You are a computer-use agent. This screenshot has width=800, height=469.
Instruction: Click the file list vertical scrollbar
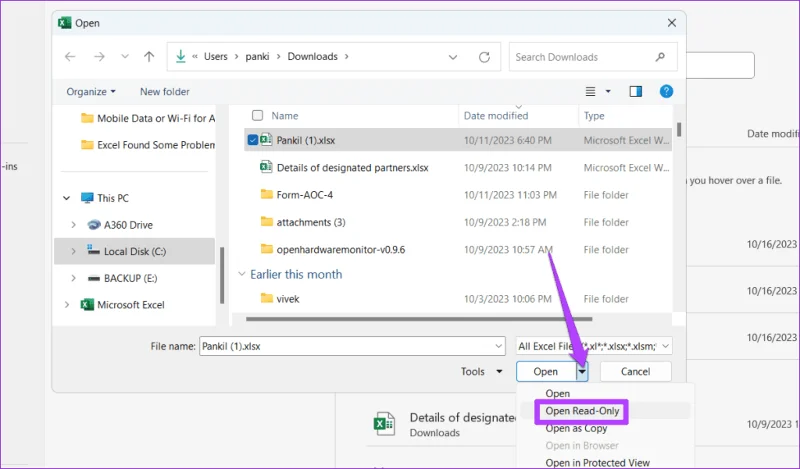pyautogui.click(x=679, y=129)
